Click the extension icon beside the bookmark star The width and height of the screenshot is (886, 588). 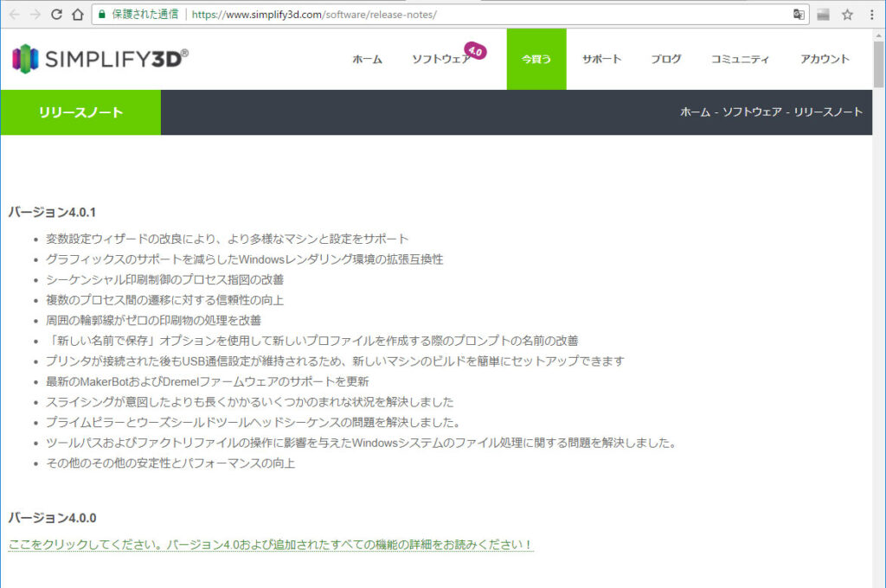pyautogui.click(x=824, y=15)
